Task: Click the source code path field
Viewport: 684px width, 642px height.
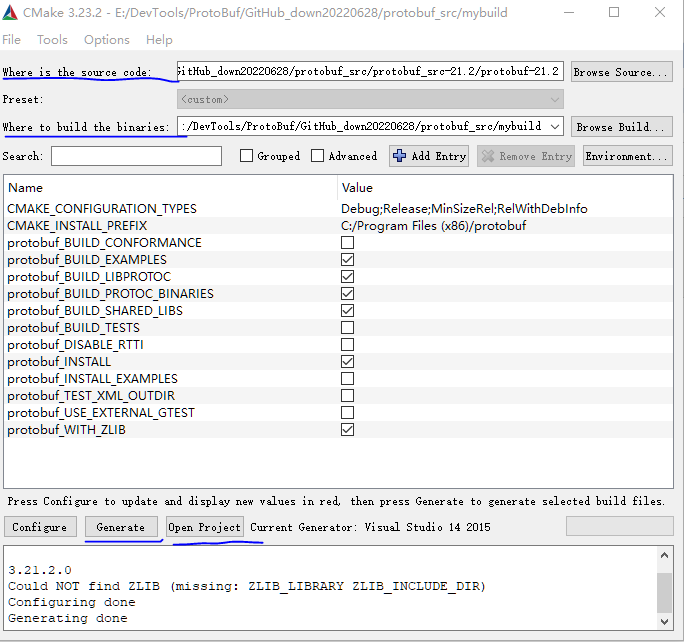Action: point(370,71)
